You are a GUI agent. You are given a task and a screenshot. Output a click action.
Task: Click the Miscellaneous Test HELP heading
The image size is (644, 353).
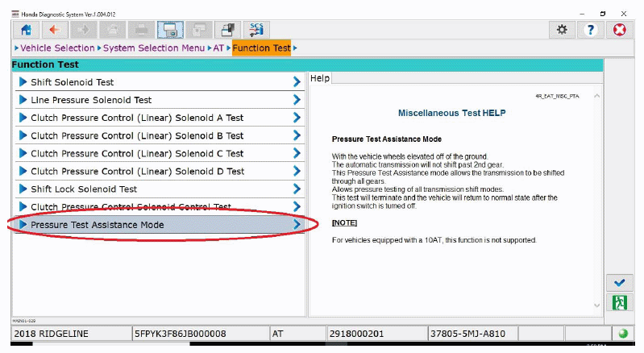coord(452,113)
